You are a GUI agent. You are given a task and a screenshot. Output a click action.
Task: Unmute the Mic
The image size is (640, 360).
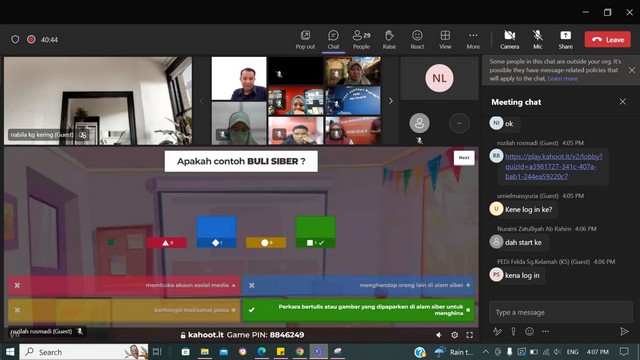coord(538,40)
